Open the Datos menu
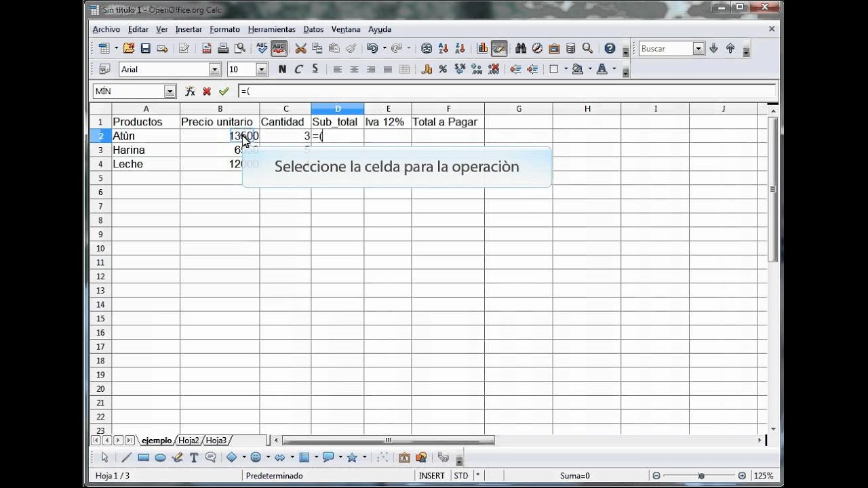Viewport: 868px width, 488px height. point(314,29)
